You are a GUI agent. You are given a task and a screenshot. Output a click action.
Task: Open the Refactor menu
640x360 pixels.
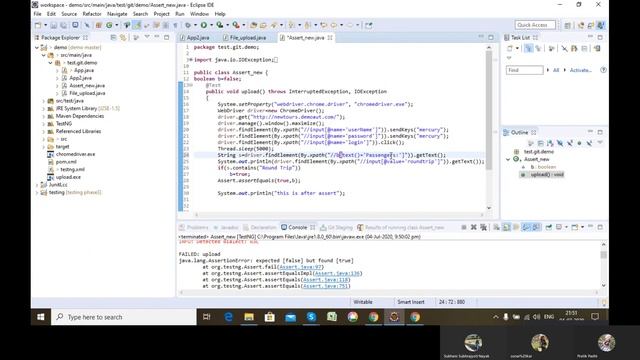tap(92, 14)
